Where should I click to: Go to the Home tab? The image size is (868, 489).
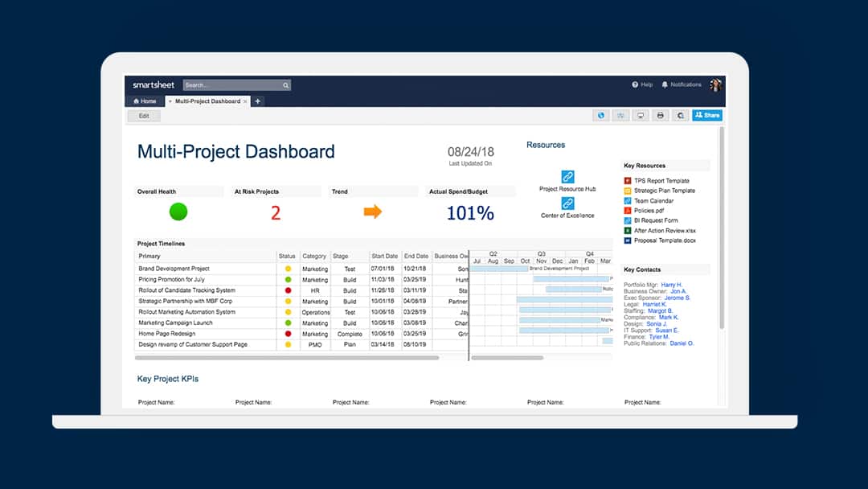click(x=145, y=101)
